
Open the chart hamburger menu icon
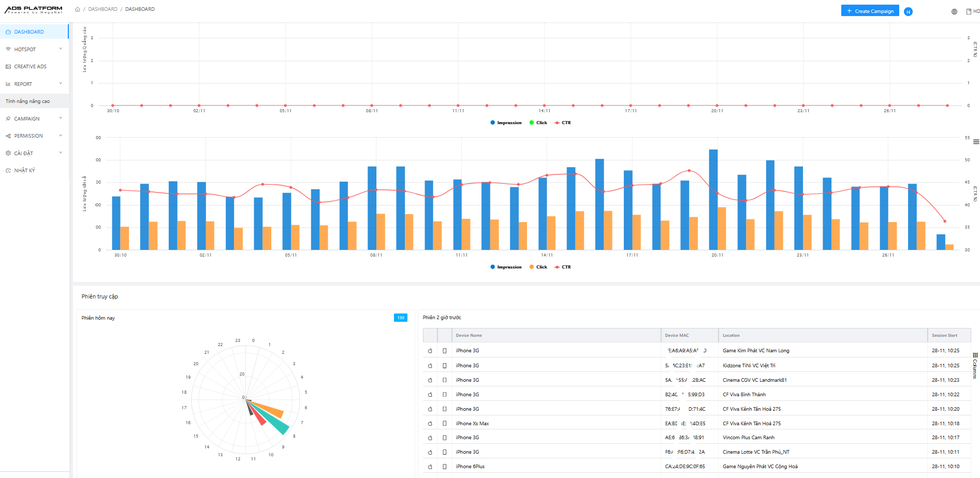pyautogui.click(x=976, y=142)
